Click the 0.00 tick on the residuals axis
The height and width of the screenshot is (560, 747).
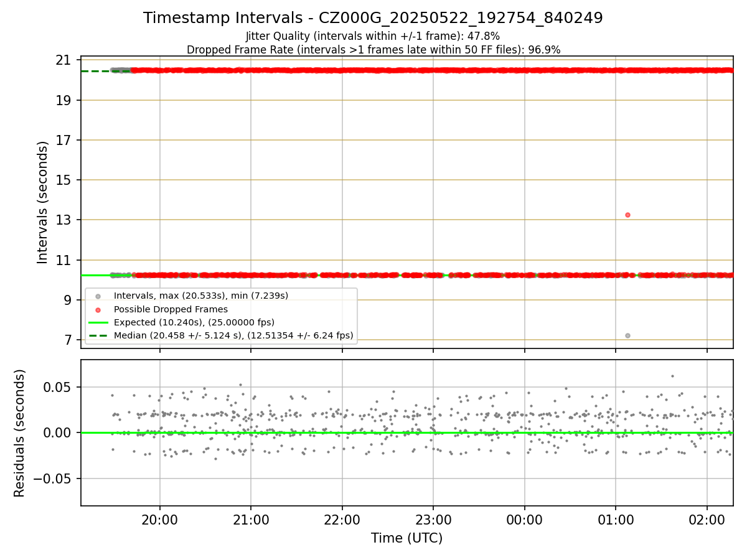[x=57, y=432]
